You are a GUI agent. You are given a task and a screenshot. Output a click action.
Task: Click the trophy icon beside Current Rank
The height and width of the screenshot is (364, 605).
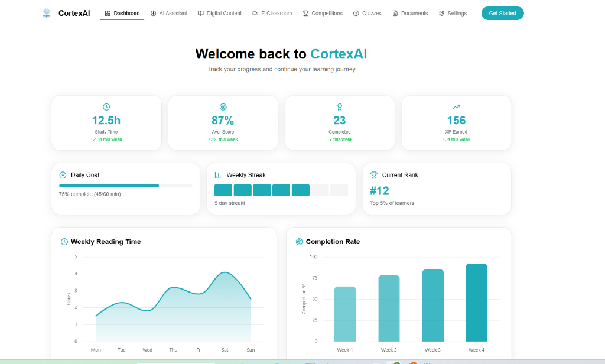374,175
